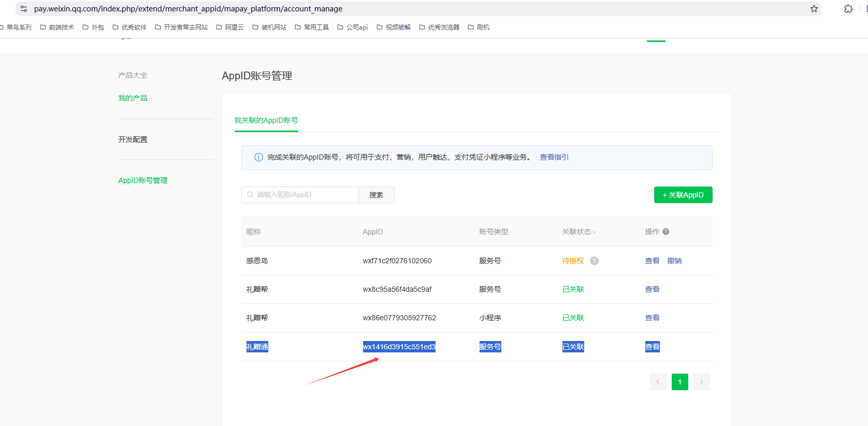The width and height of the screenshot is (868, 426).
Task: Click the question icon beside 待授权 status
Action: [595, 261]
